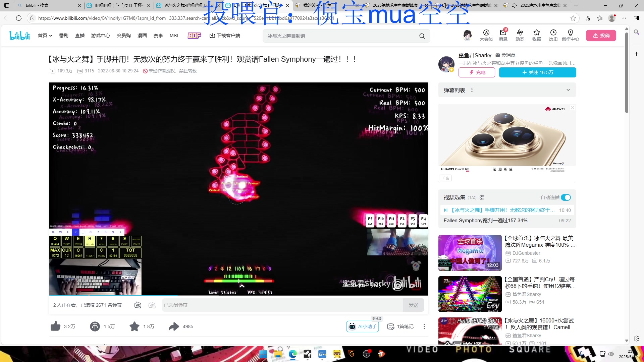The width and height of the screenshot is (644, 362).
Task: Click the bilibili logo
Action: 20,36
